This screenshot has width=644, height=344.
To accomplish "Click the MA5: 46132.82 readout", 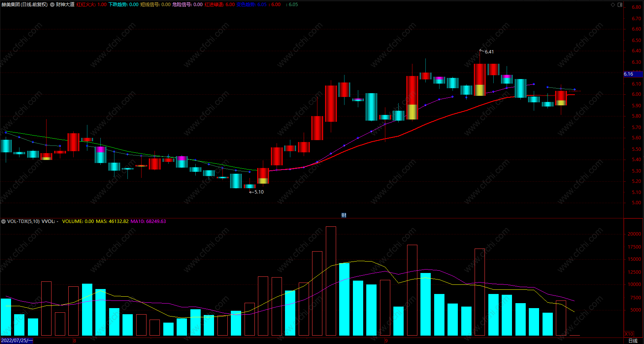I will pyautogui.click(x=112, y=221).
